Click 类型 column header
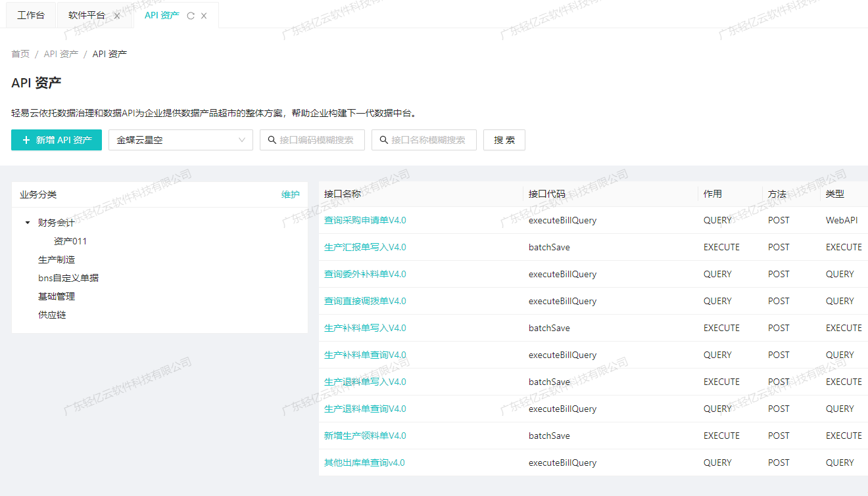 click(835, 194)
